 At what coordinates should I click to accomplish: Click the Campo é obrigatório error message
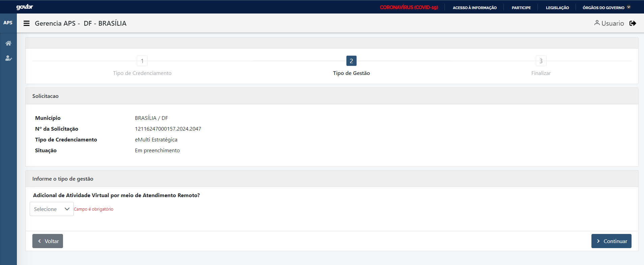(94, 209)
